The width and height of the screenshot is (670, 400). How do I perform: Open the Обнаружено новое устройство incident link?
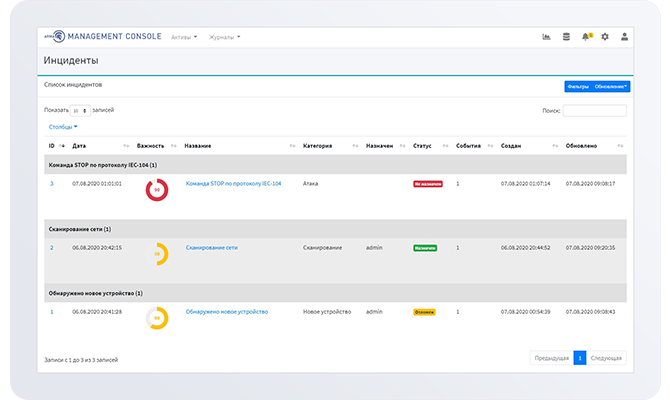point(226,311)
